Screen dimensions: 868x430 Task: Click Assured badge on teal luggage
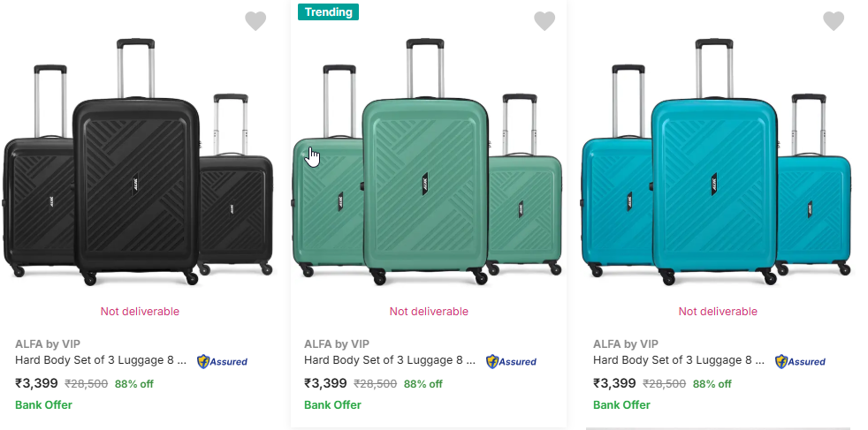point(800,361)
